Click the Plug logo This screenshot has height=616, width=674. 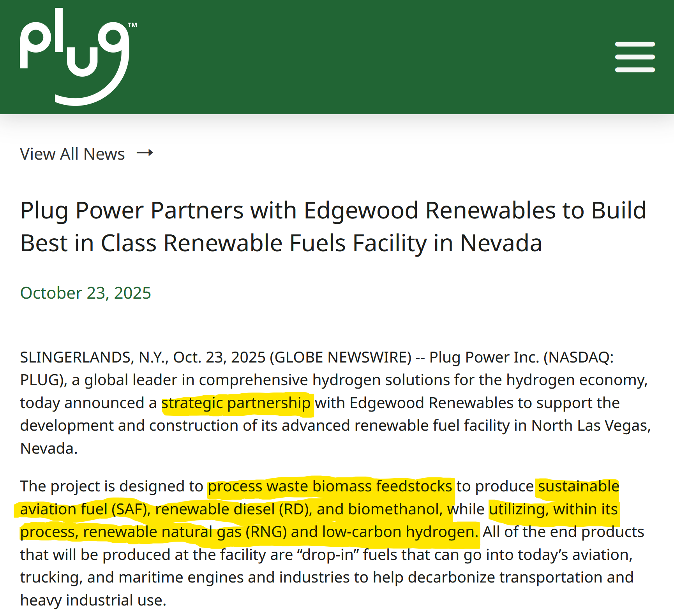pyautogui.click(x=78, y=57)
